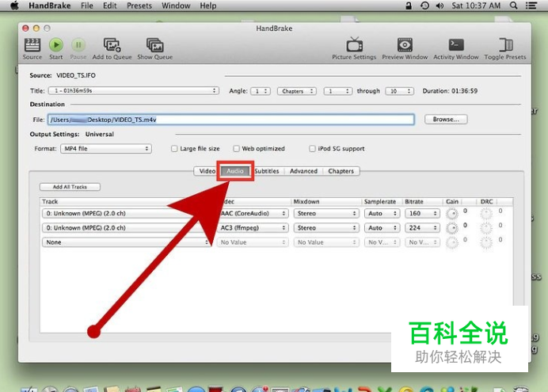The width and height of the screenshot is (548, 392).
Task: Click the Pause encoding icon
Action: tap(78, 44)
